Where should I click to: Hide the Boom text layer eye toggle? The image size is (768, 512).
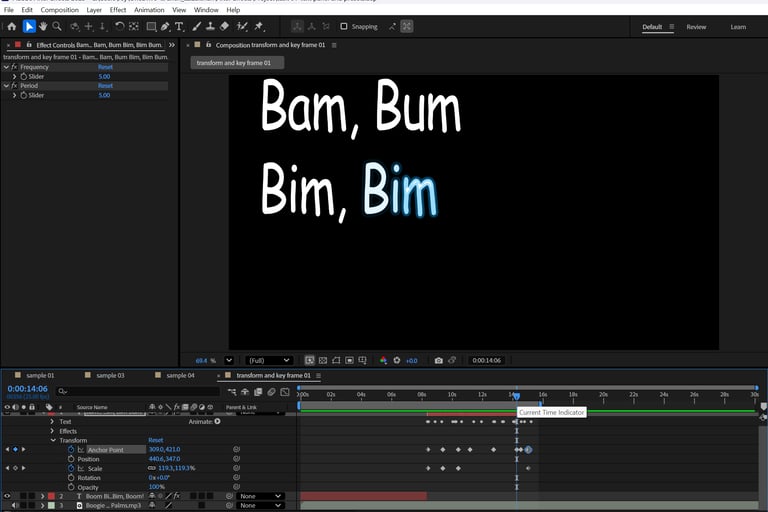click(7, 496)
